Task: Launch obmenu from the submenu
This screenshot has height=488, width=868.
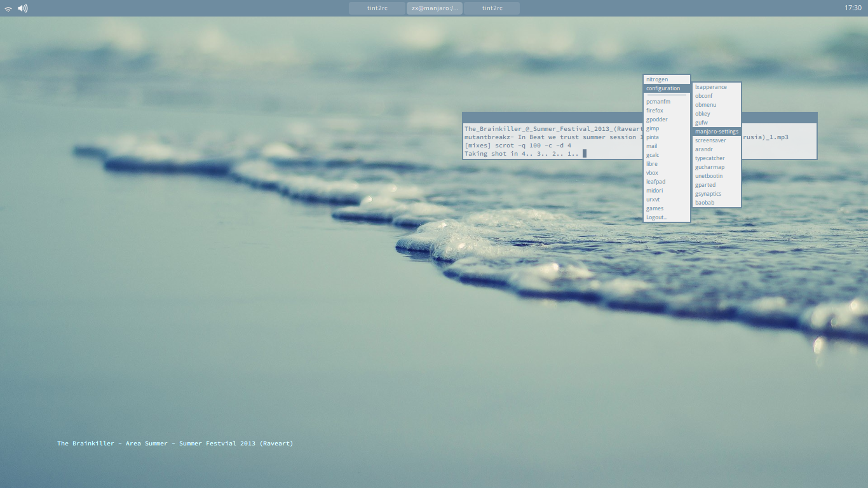Action: (x=717, y=105)
